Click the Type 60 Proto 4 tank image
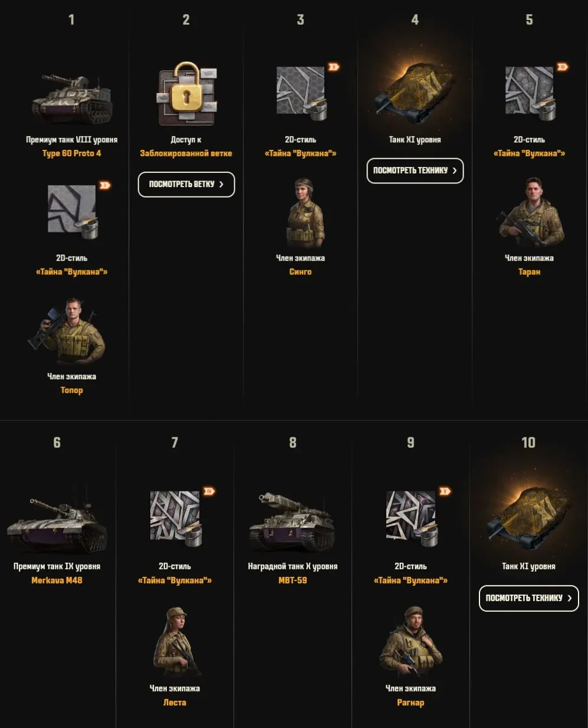Screen dimensions: 588x728 [x=71, y=99]
